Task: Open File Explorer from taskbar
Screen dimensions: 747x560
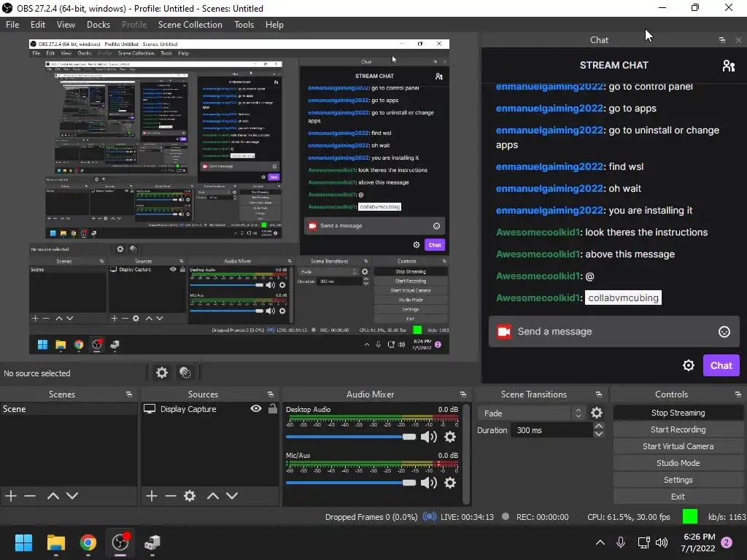Action: coord(55,542)
